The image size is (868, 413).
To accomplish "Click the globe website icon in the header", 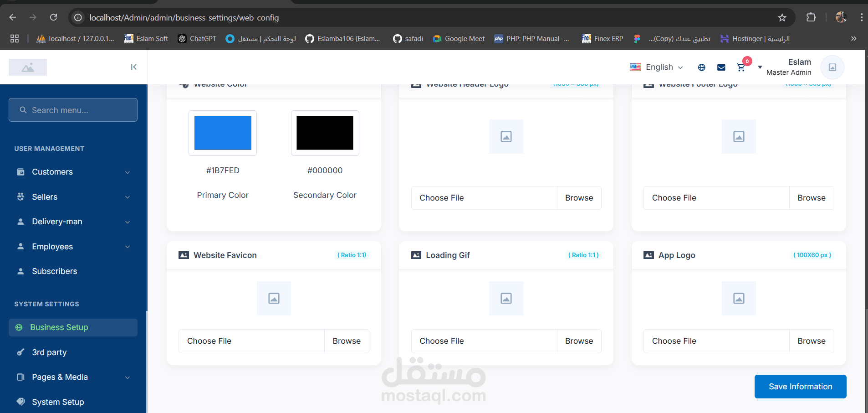I will click(702, 67).
